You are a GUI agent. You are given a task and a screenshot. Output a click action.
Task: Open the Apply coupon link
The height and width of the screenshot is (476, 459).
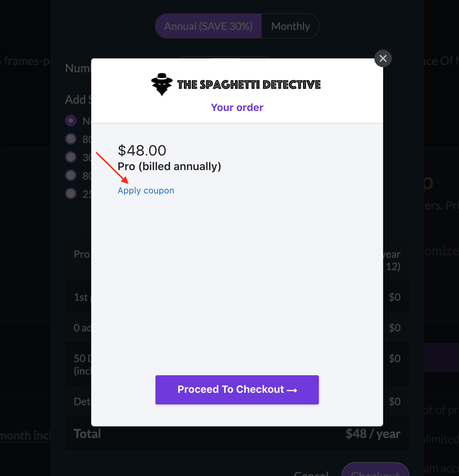tap(146, 191)
